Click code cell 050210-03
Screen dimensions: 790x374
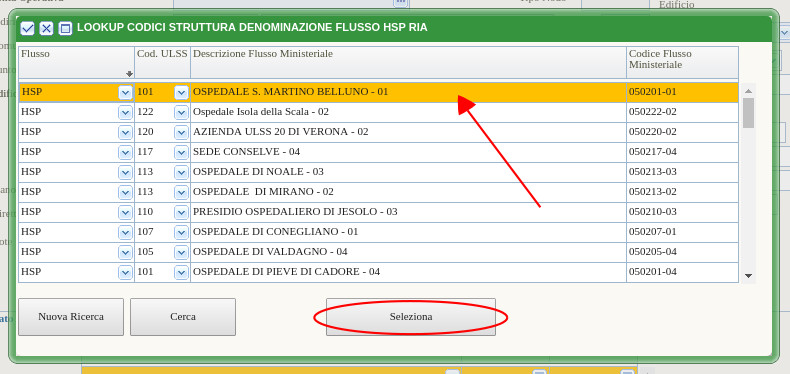pyautogui.click(x=682, y=212)
